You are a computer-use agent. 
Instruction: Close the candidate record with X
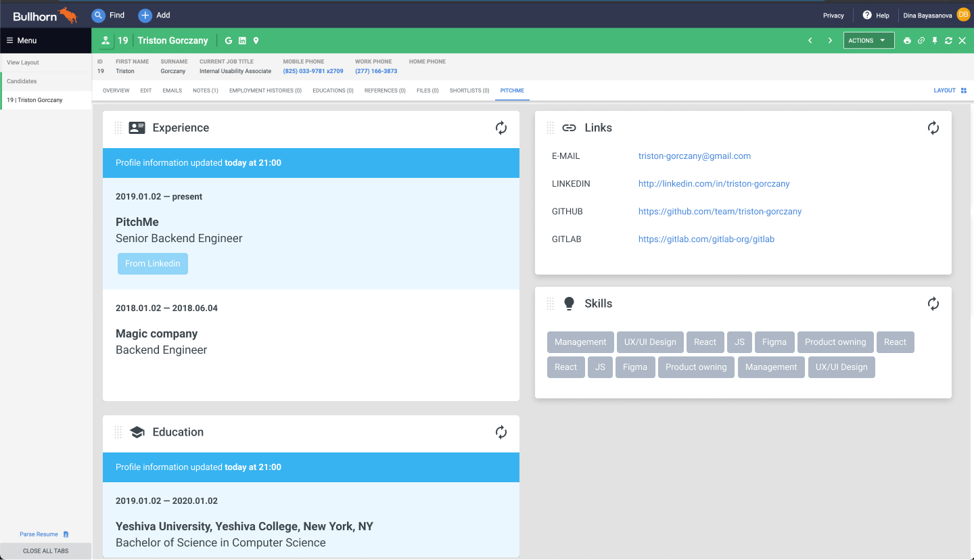[x=963, y=41]
